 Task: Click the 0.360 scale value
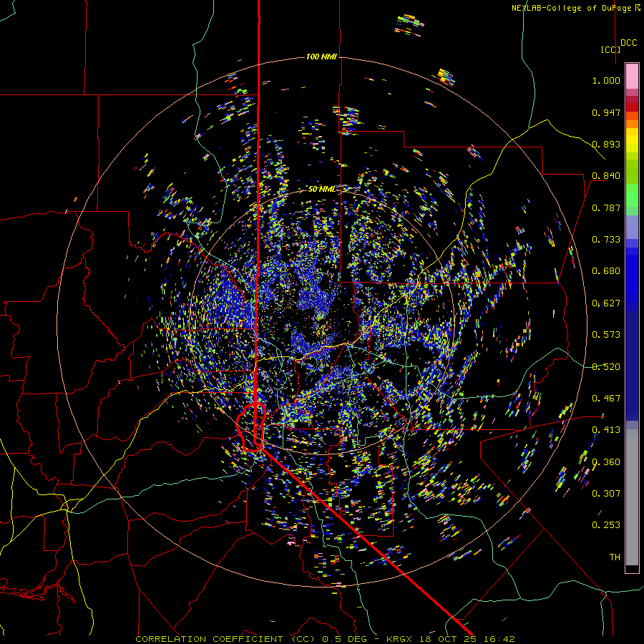pos(606,462)
